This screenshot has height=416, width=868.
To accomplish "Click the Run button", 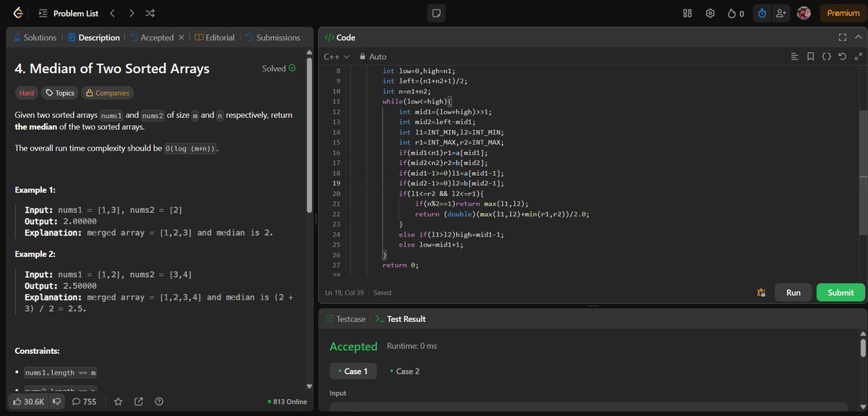I will 793,292.
